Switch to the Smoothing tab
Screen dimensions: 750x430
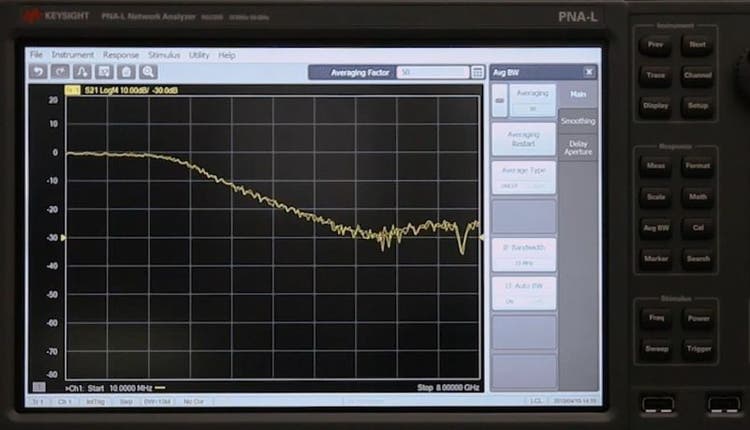tap(577, 121)
